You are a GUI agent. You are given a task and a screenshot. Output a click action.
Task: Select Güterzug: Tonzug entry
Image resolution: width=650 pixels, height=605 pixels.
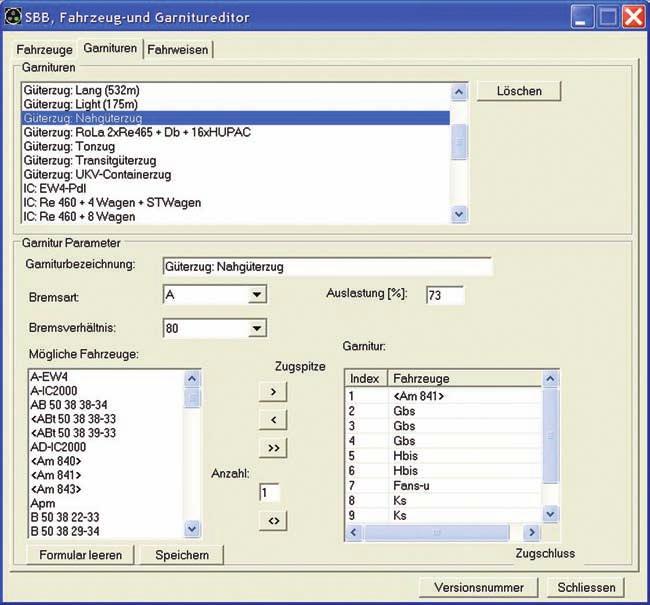click(235, 147)
